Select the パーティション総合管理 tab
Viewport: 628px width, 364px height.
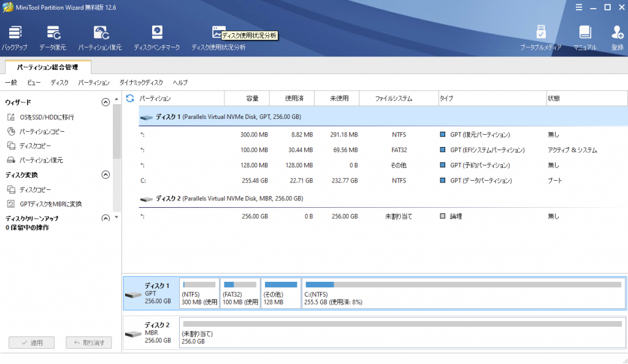tap(48, 67)
